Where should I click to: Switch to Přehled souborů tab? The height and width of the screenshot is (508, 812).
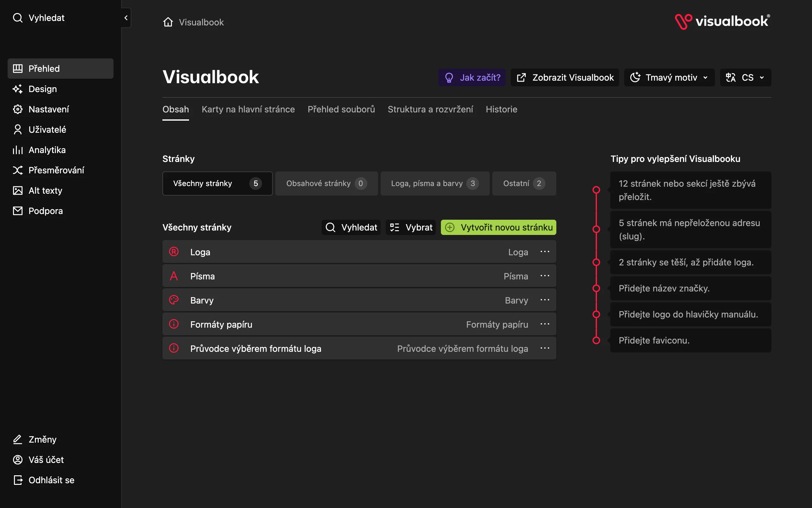pyautogui.click(x=341, y=109)
